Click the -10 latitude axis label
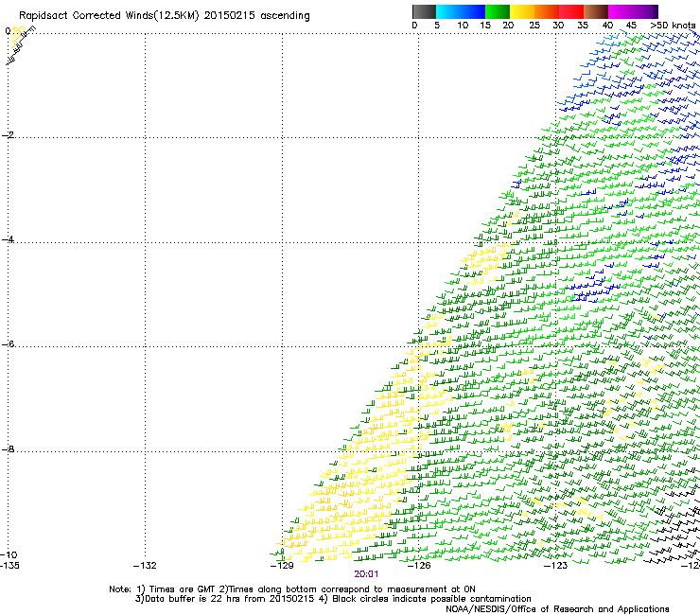Screen dimensions: 700x615 (9, 554)
